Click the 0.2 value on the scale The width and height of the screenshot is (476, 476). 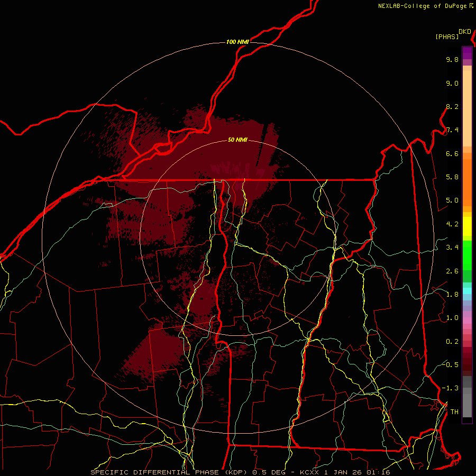click(452, 342)
